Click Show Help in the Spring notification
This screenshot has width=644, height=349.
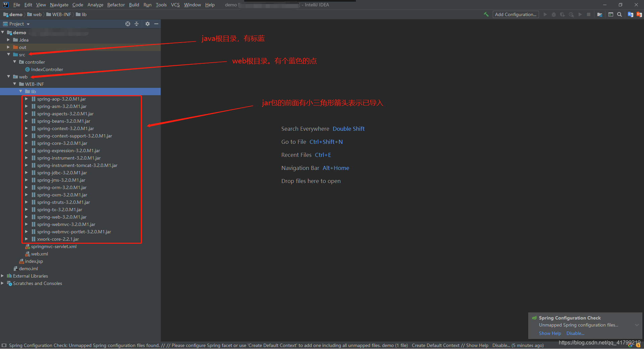(550, 333)
